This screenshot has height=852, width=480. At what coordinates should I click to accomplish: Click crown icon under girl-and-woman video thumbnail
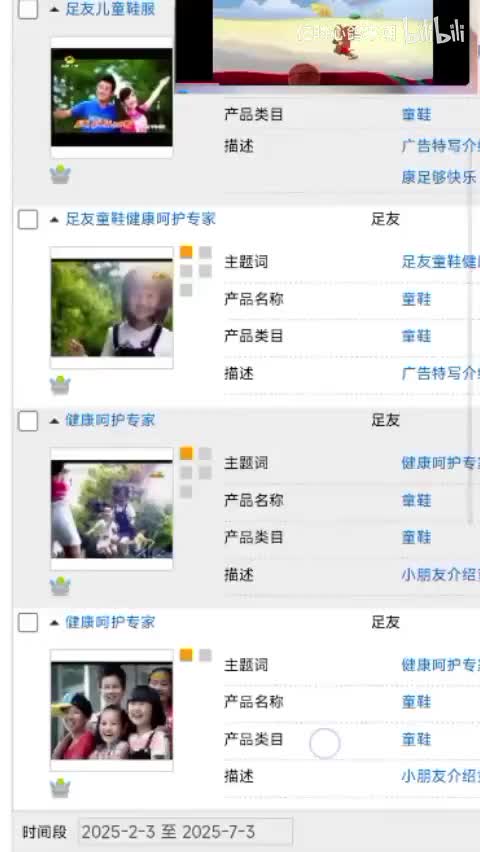[60, 586]
